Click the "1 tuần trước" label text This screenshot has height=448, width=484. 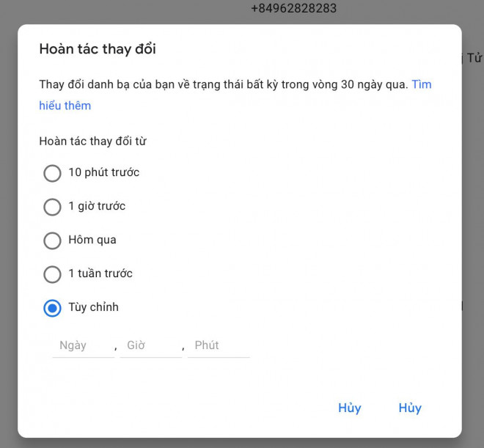(100, 273)
